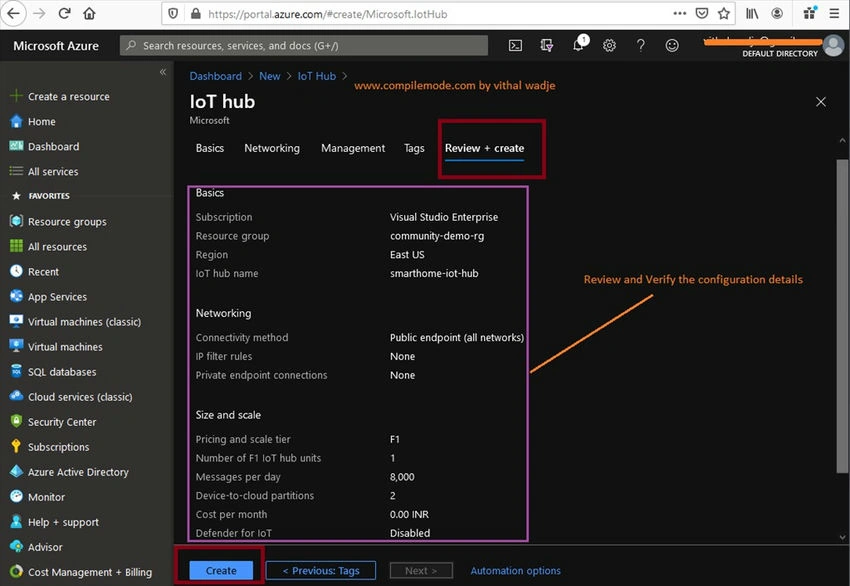Click the Create a resource plus icon

point(16,96)
